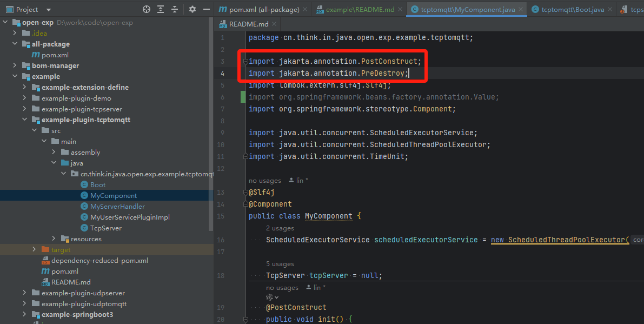Click the green change marker at line 6
The height and width of the screenshot is (324, 644).
pyautogui.click(x=243, y=97)
